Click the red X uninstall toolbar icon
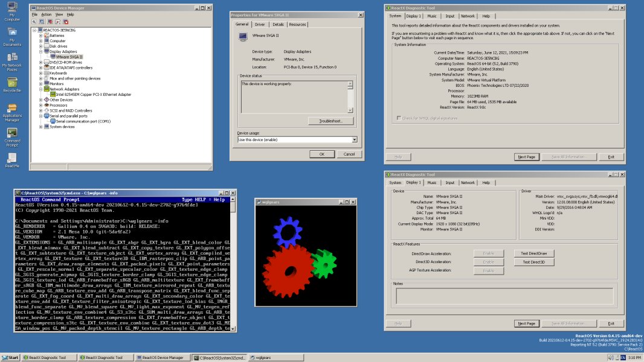Viewport: 644px width, 362px height. 66,22
